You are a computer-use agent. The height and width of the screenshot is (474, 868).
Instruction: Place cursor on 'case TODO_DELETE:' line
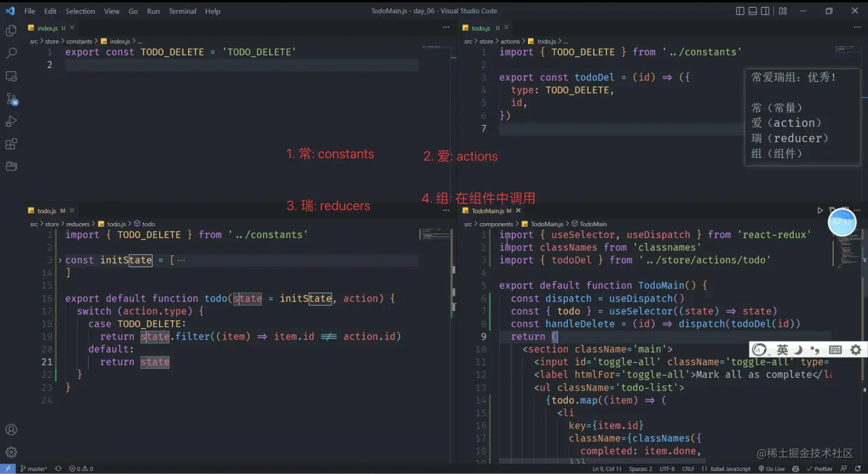click(x=137, y=324)
